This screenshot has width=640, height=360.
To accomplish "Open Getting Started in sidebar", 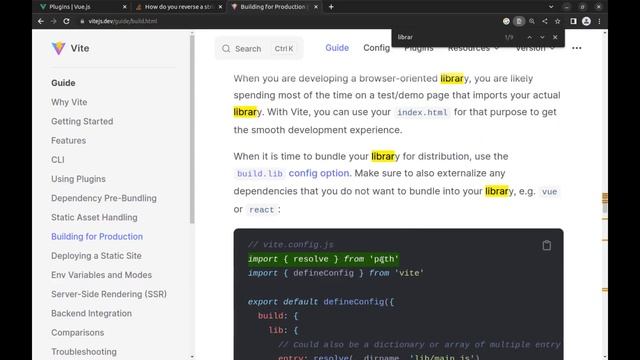I will [x=82, y=121].
